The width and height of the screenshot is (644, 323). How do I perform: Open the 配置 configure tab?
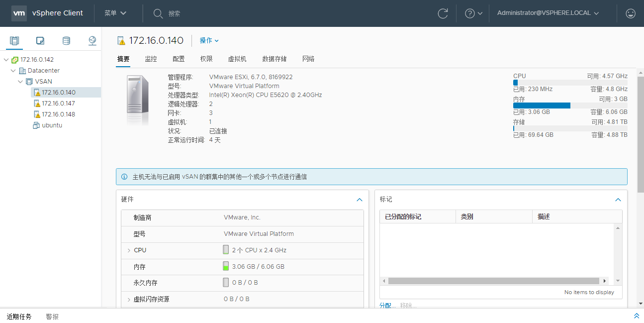coord(179,59)
